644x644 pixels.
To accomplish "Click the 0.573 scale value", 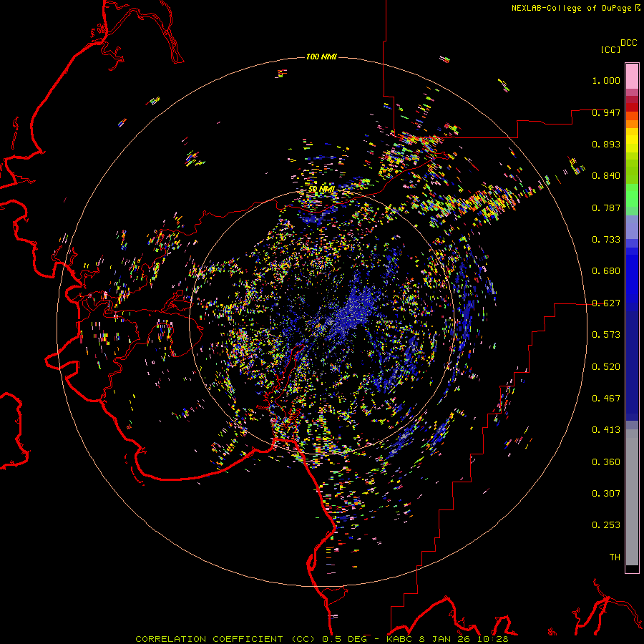I will click(606, 335).
